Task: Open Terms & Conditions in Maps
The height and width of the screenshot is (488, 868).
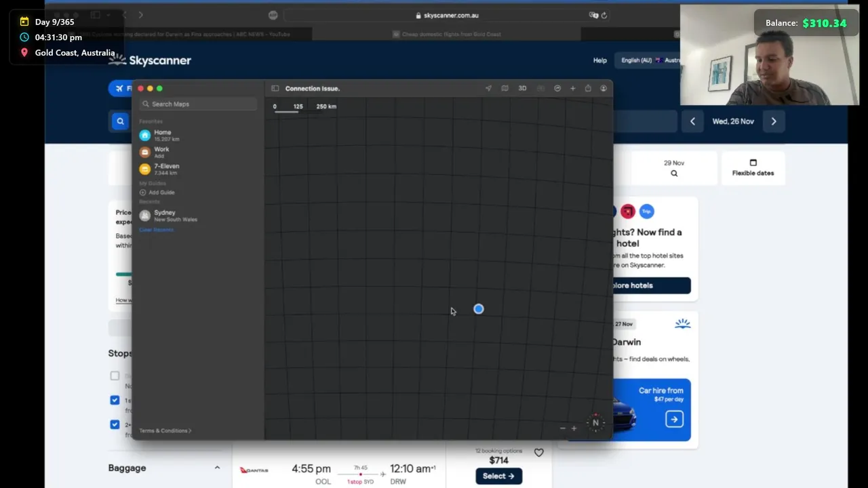Action: (165, 430)
